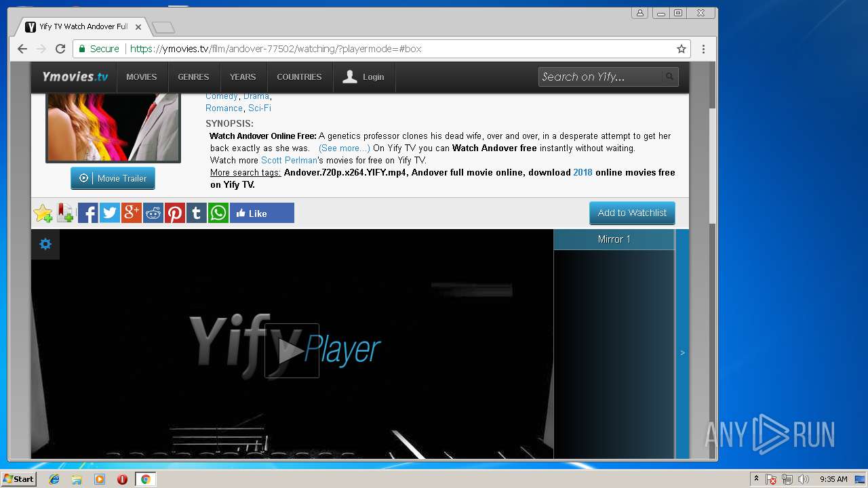The image size is (868, 488).
Task: Click the Drama genre link
Action: (256, 96)
